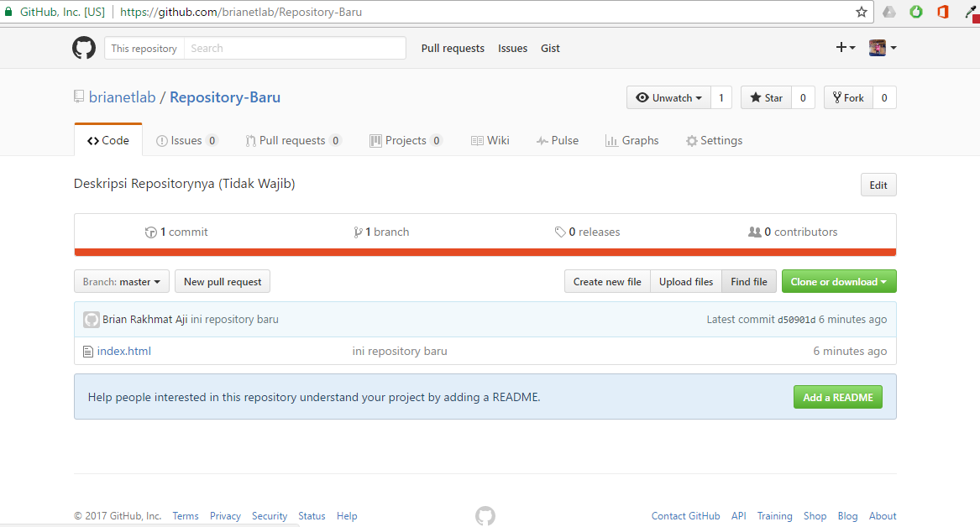980x527 pixels.
Task: Open the Terms footer link
Action: coord(186,516)
